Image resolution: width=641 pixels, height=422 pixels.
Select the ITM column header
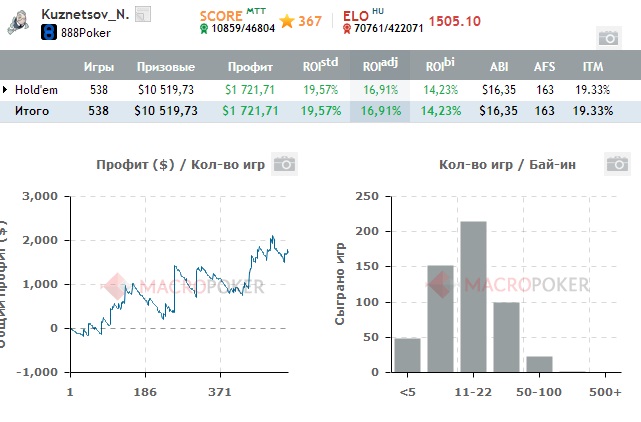coord(592,67)
